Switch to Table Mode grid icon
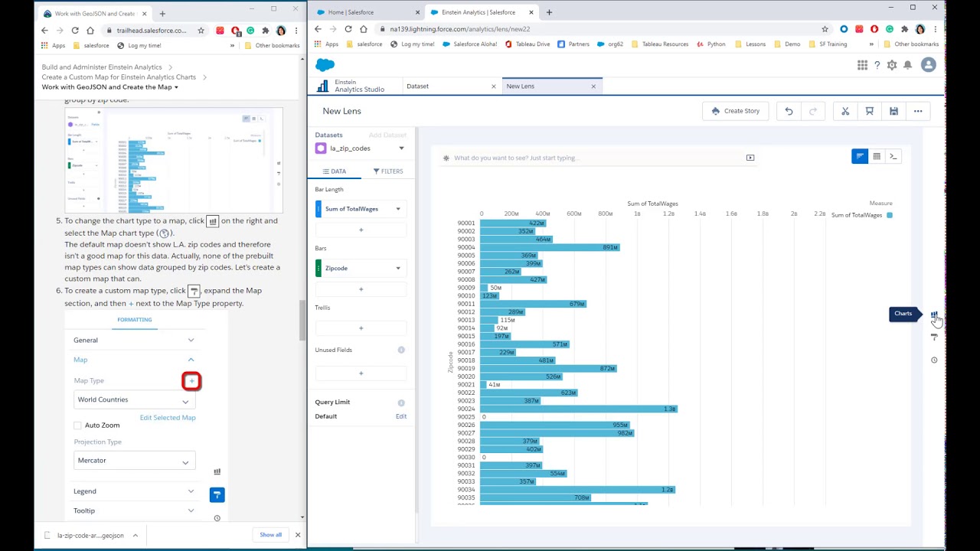The width and height of the screenshot is (980, 551). [x=877, y=156]
